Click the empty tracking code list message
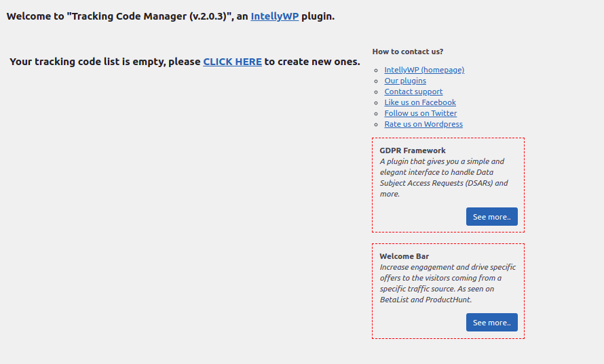The image size is (604, 364). [105, 62]
